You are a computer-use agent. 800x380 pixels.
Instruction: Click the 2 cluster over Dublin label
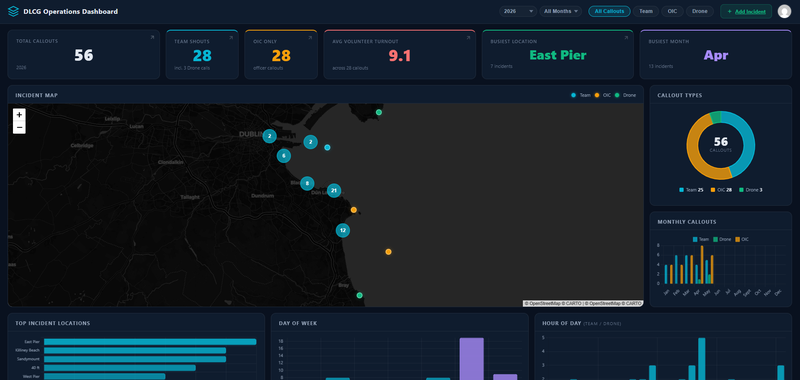[x=269, y=136]
